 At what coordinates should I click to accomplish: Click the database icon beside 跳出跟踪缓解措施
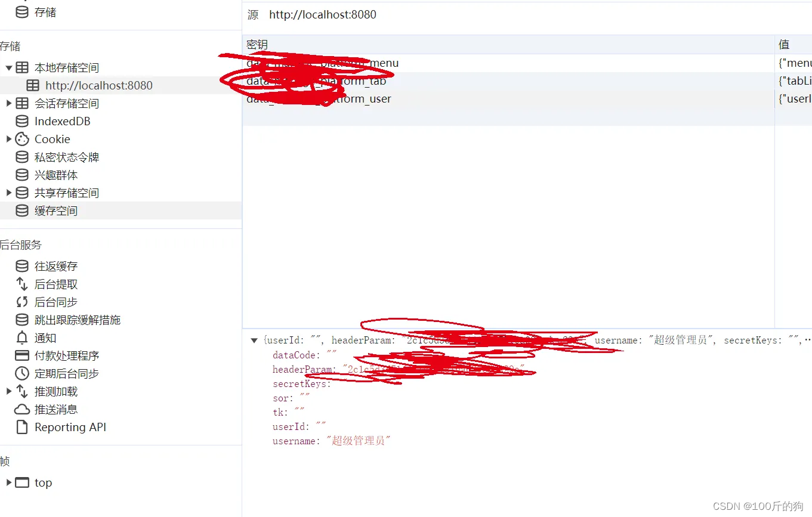click(x=22, y=320)
